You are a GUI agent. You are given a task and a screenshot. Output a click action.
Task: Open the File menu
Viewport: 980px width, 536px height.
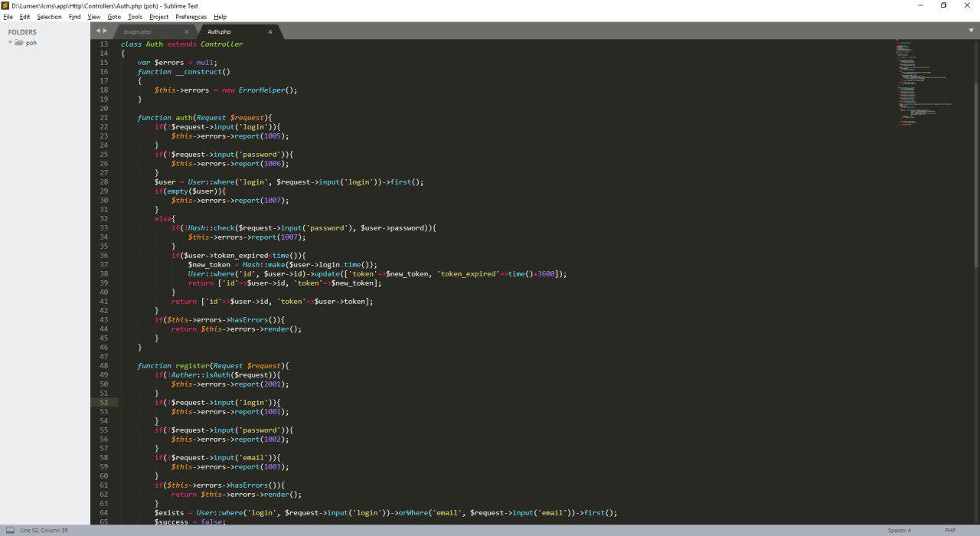(x=8, y=17)
